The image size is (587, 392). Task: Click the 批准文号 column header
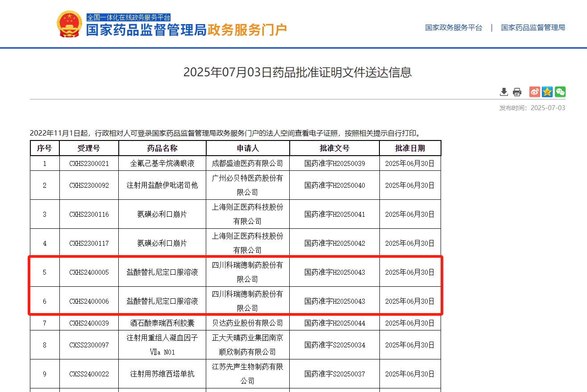pos(334,148)
